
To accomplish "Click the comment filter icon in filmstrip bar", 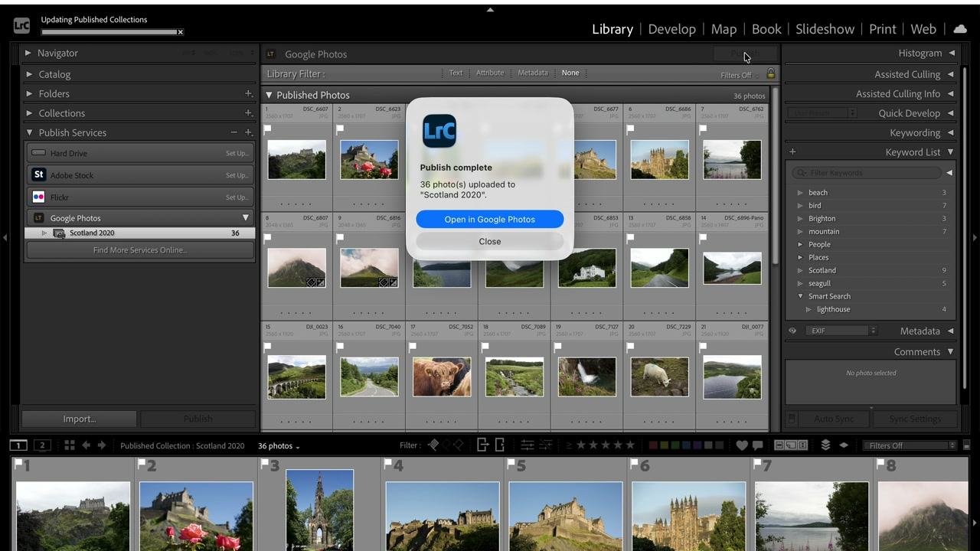I will (x=757, y=445).
